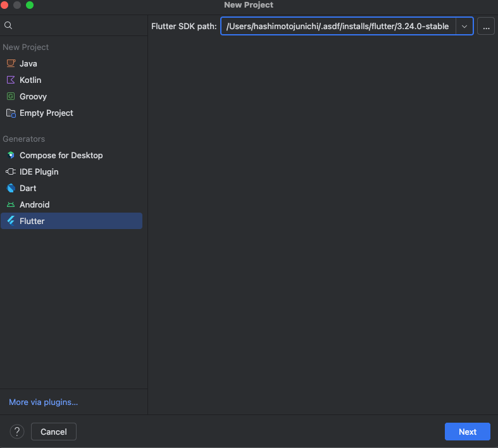Click the search magnifier icon
The height and width of the screenshot is (448, 498).
pos(8,25)
